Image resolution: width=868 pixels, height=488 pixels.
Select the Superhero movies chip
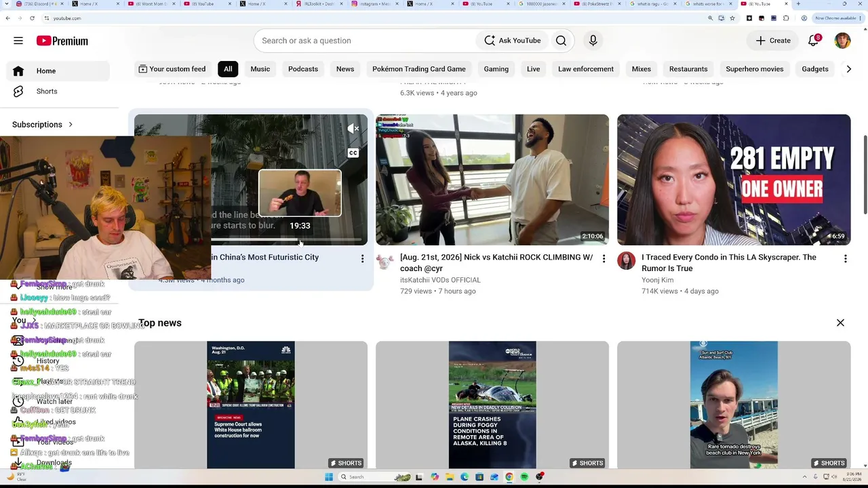point(755,69)
